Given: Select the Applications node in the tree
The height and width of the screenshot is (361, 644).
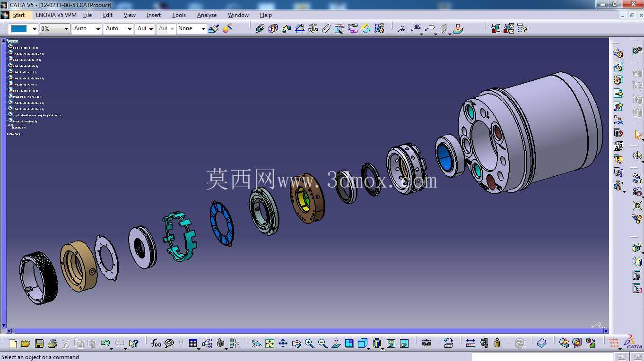Looking at the screenshot, I should [x=13, y=134].
